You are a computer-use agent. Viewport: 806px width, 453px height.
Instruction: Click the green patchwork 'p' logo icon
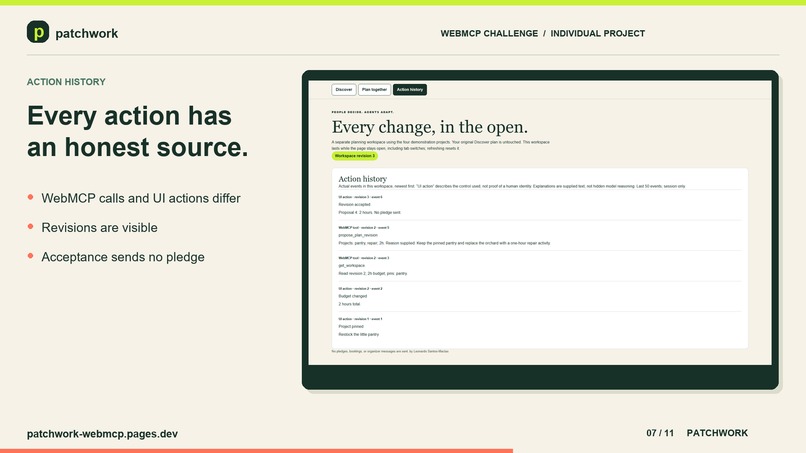click(x=38, y=32)
